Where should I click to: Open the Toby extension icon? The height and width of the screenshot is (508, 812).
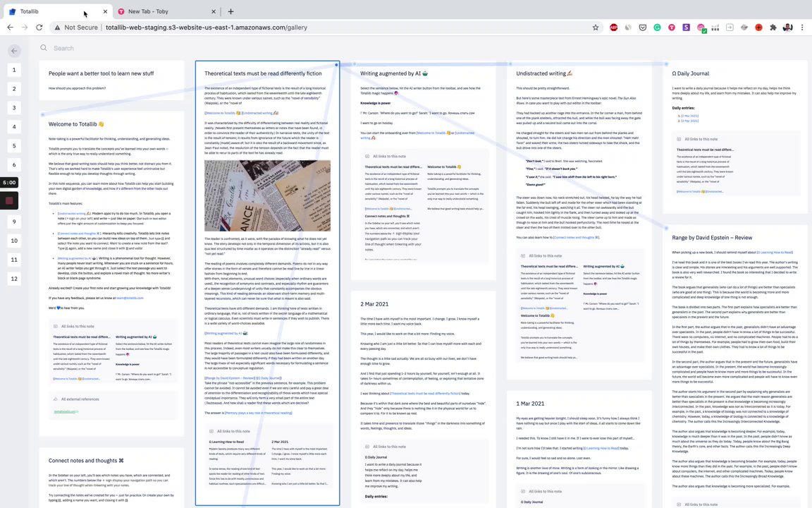click(x=672, y=28)
